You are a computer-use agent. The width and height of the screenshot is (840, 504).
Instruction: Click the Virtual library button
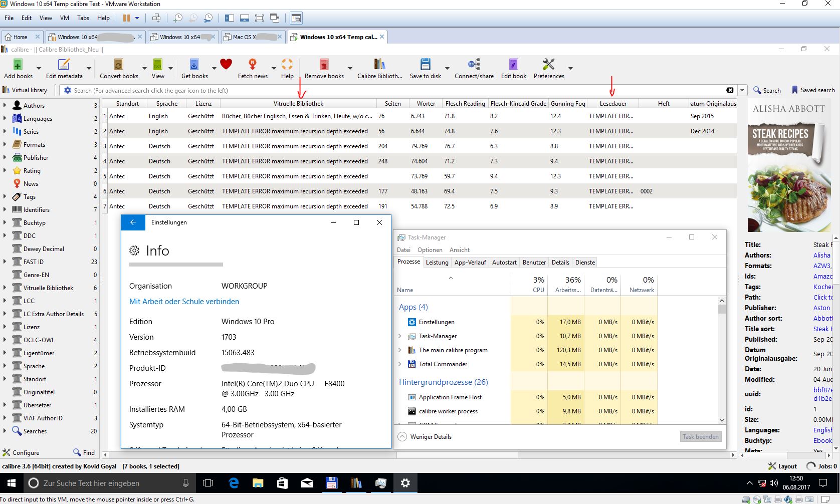point(25,90)
